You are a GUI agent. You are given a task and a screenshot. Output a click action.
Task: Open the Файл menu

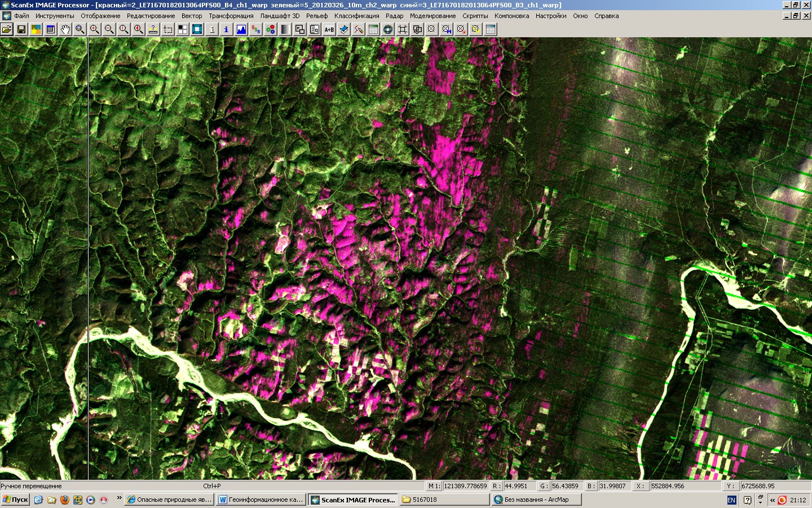(x=21, y=16)
